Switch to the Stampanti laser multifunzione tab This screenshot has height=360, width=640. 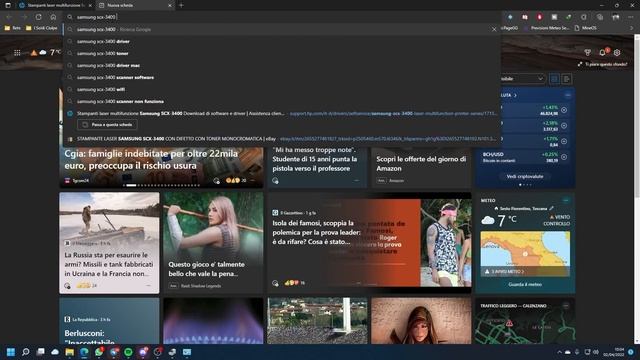click(55, 5)
